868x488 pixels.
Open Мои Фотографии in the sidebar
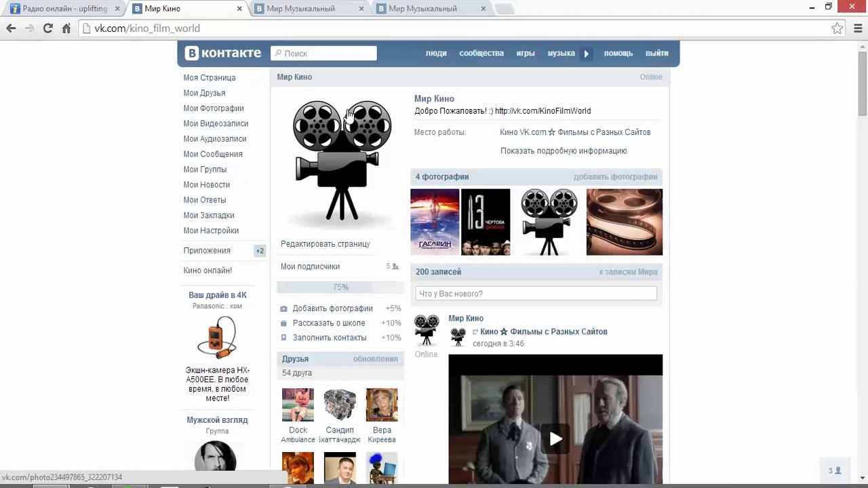(214, 108)
